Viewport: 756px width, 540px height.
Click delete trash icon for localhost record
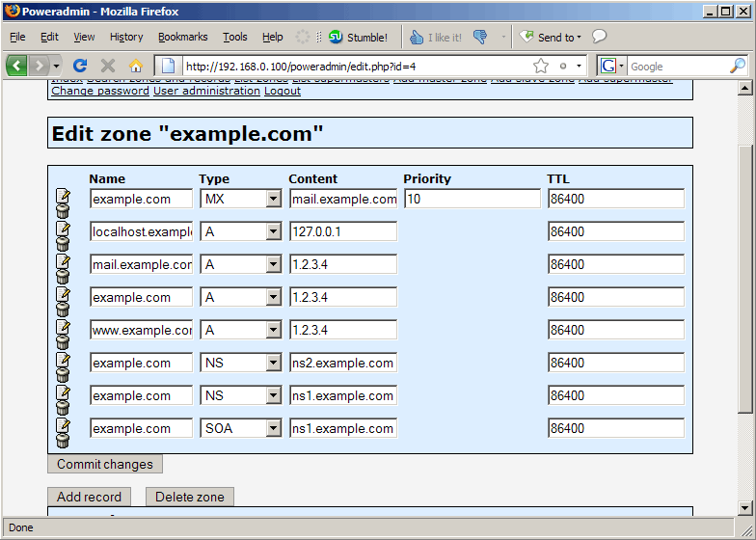[x=63, y=243]
